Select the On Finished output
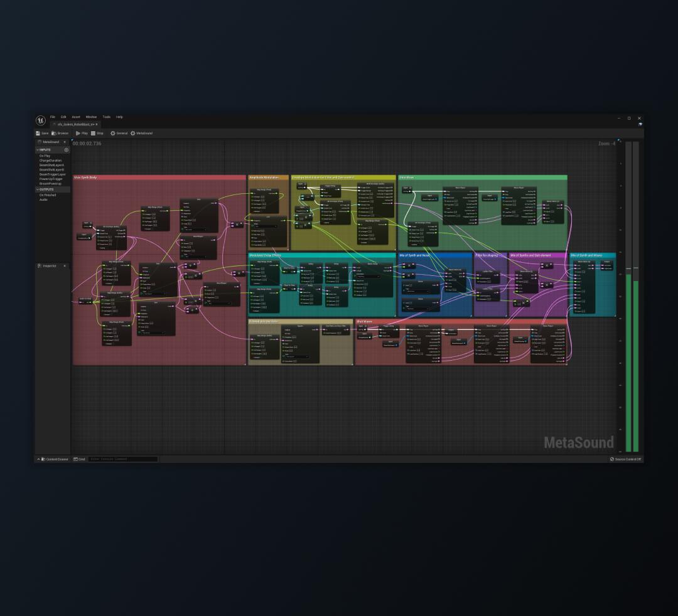 tap(48, 195)
